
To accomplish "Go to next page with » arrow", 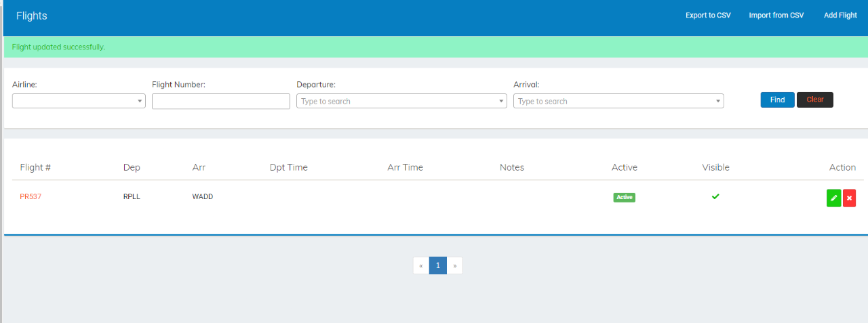I will [454, 265].
